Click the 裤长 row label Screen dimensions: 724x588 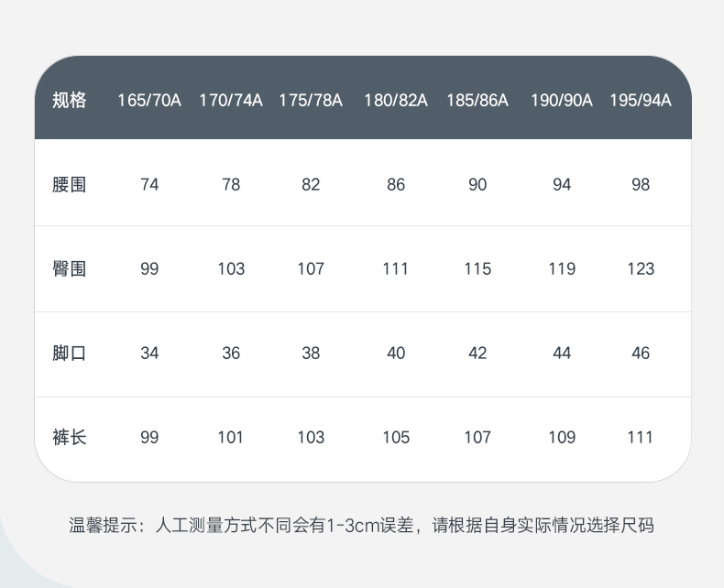(x=70, y=437)
